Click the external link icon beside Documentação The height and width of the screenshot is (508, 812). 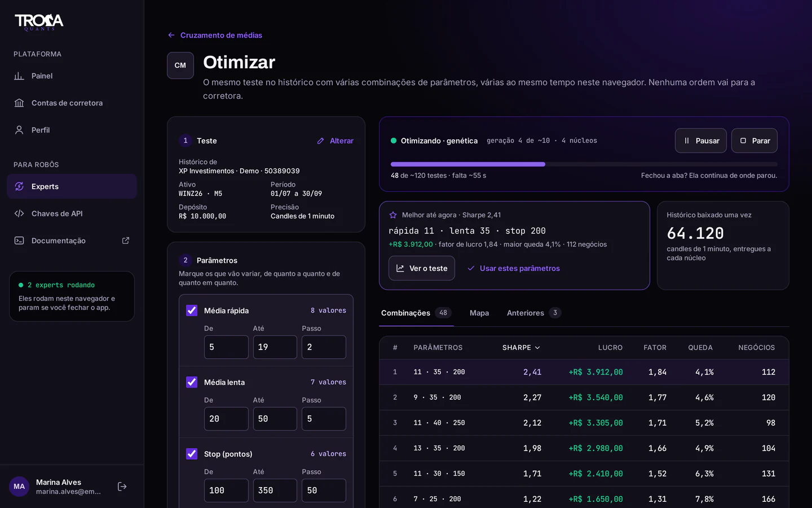[126, 240]
